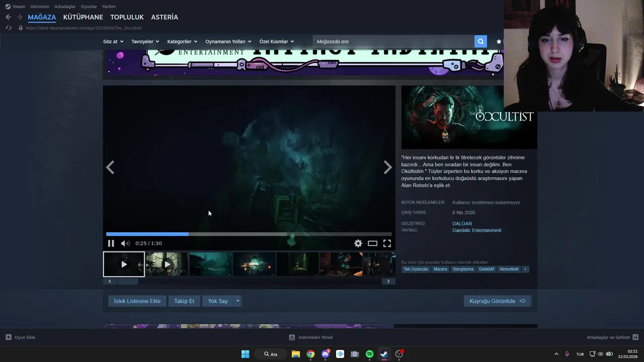Viewport: 644px width, 362px height.
Task: Switch to the ASTERİA profile tab
Action: pyautogui.click(x=165, y=17)
